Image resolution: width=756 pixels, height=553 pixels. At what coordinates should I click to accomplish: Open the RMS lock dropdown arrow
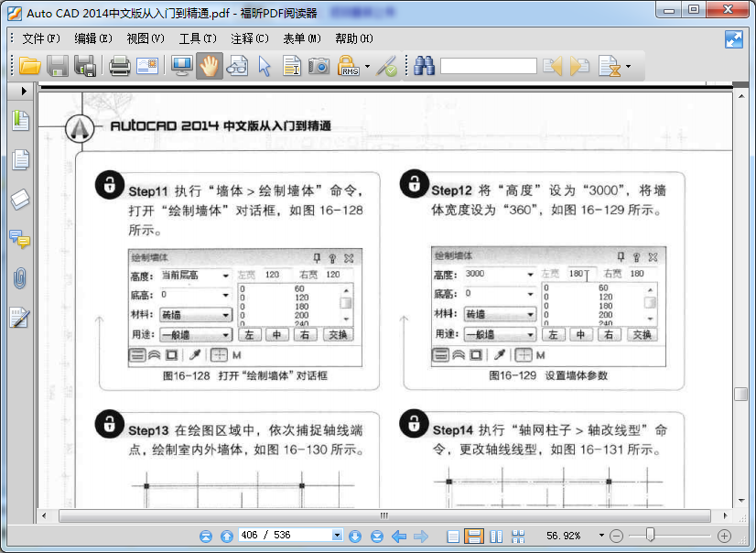(x=367, y=66)
